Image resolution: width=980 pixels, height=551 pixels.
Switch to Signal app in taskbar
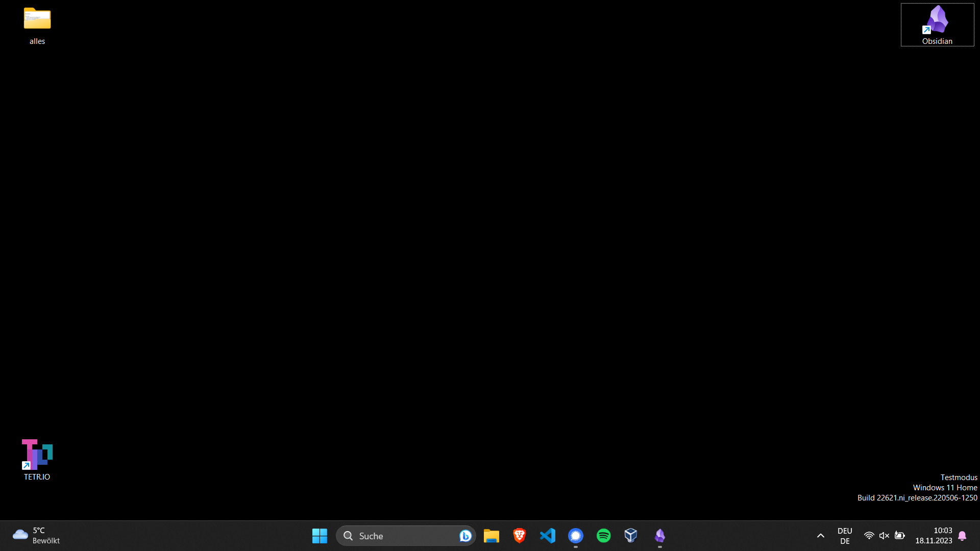point(576,536)
